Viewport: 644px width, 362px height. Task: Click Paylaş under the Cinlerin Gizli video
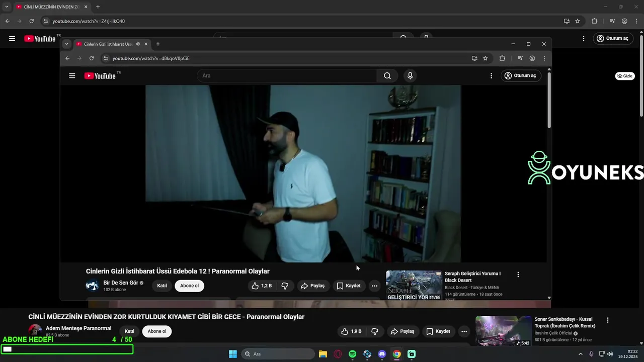click(313, 286)
